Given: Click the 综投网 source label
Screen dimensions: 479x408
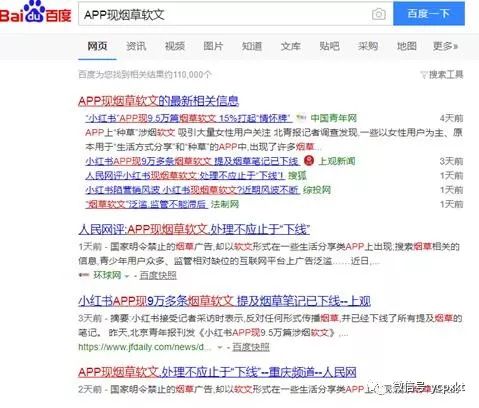Looking at the screenshot, I should click(317, 190).
